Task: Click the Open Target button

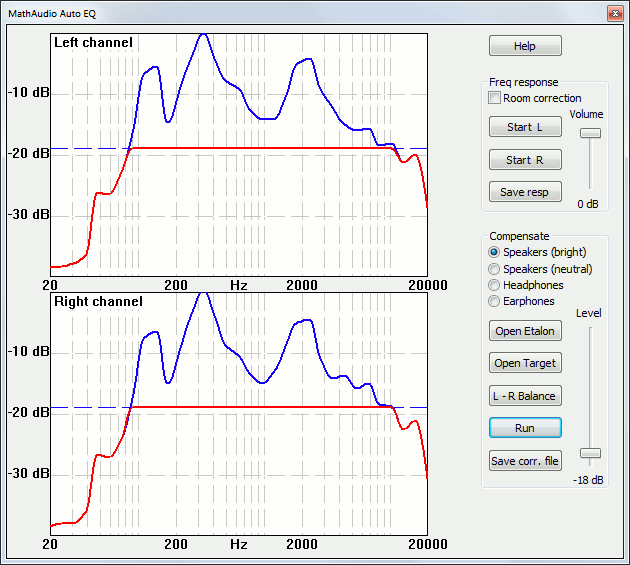Action: [x=525, y=363]
